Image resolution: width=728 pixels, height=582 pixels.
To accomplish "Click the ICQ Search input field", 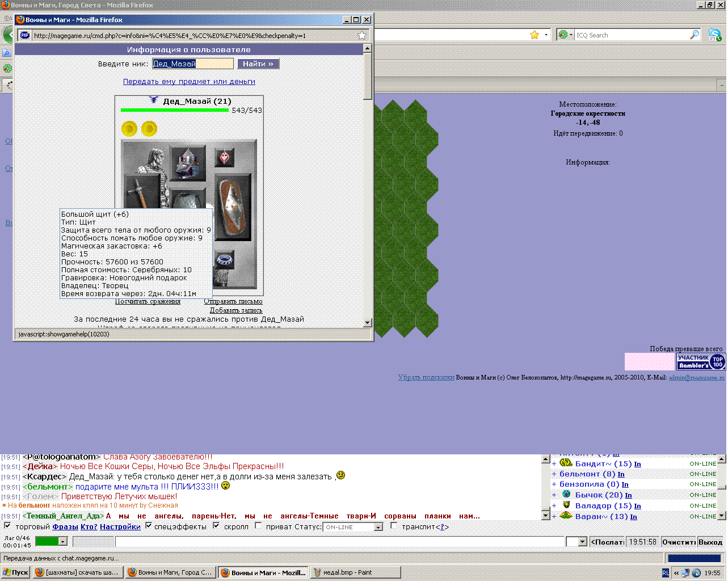I will coord(632,35).
